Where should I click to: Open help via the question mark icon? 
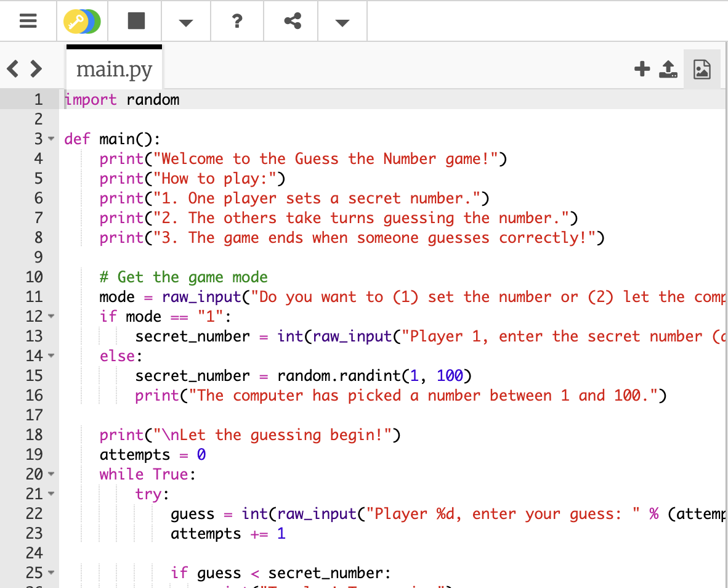pos(237,22)
